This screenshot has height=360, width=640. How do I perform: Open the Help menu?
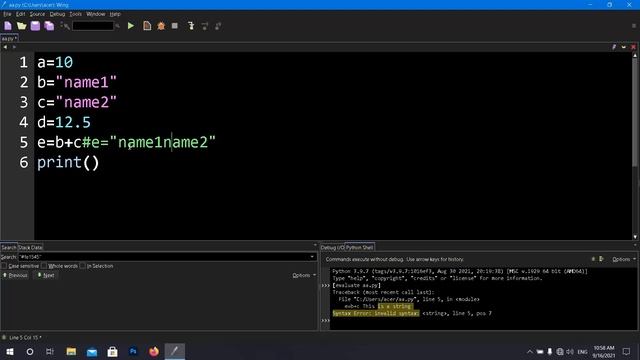pyautogui.click(x=115, y=14)
